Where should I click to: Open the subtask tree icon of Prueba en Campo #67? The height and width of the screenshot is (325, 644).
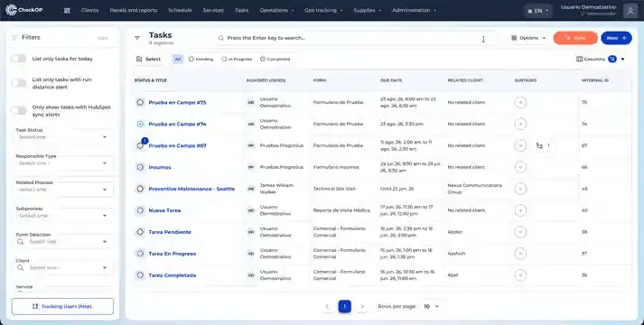540,145
